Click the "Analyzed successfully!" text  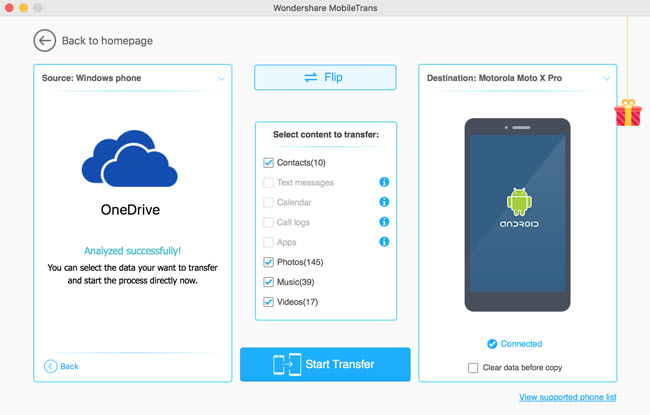pos(133,251)
